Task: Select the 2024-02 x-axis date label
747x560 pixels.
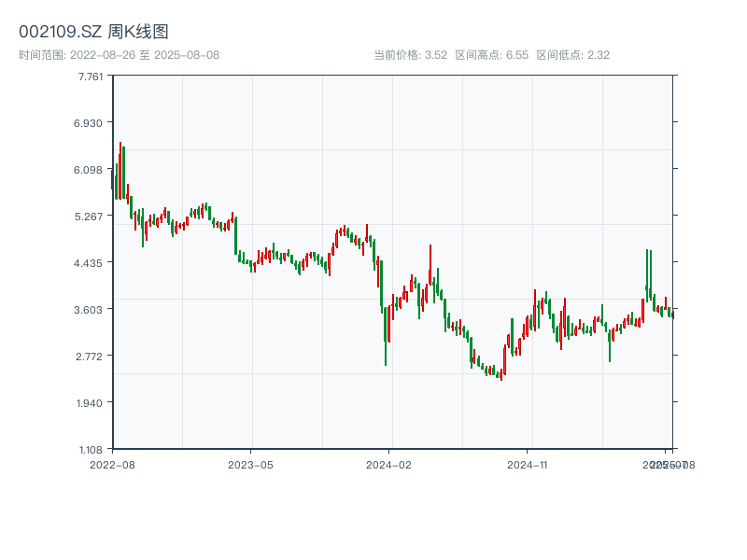Action: pos(389,464)
